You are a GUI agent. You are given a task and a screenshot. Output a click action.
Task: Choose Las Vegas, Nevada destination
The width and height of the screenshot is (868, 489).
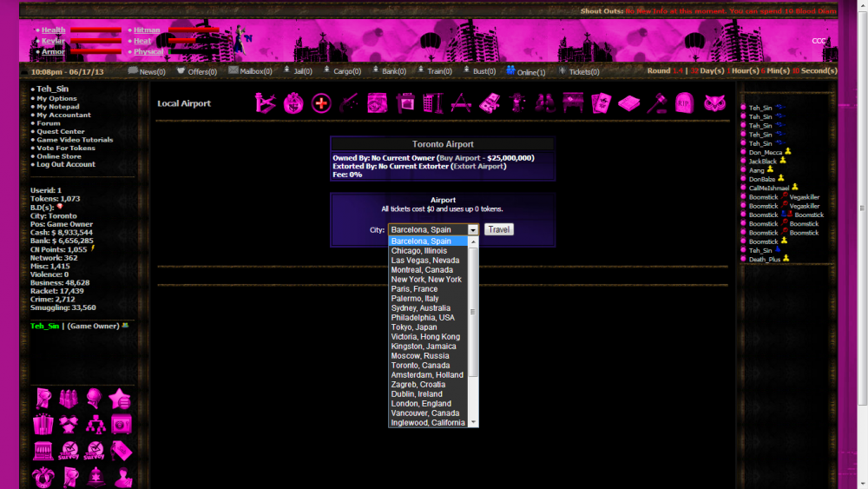(x=425, y=261)
